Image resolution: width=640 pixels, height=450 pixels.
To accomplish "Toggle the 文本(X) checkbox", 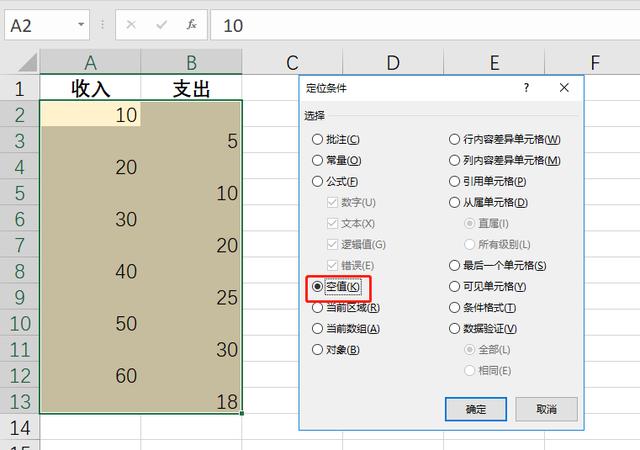I will tap(351, 223).
